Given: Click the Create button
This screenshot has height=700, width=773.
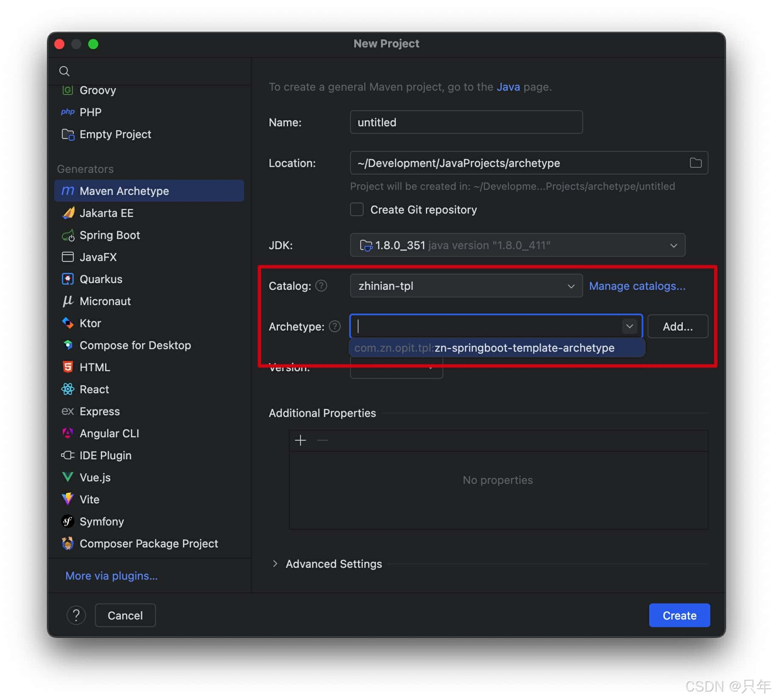Looking at the screenshot, I should point(679,615).
